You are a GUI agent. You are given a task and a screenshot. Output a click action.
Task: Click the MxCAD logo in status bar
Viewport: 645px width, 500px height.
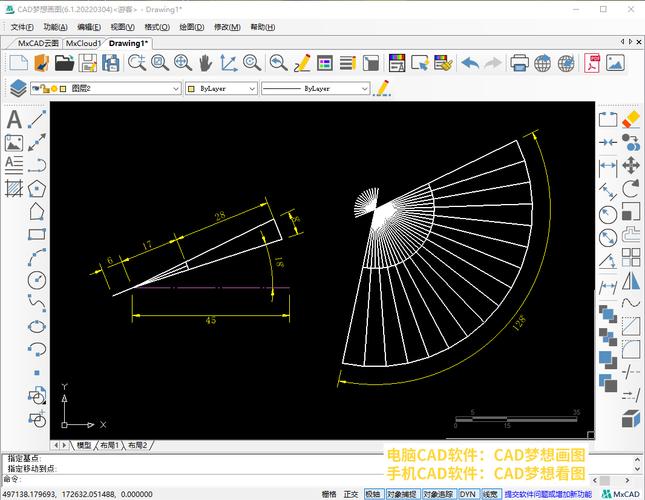pyautogui.click(x=621, y=494)
